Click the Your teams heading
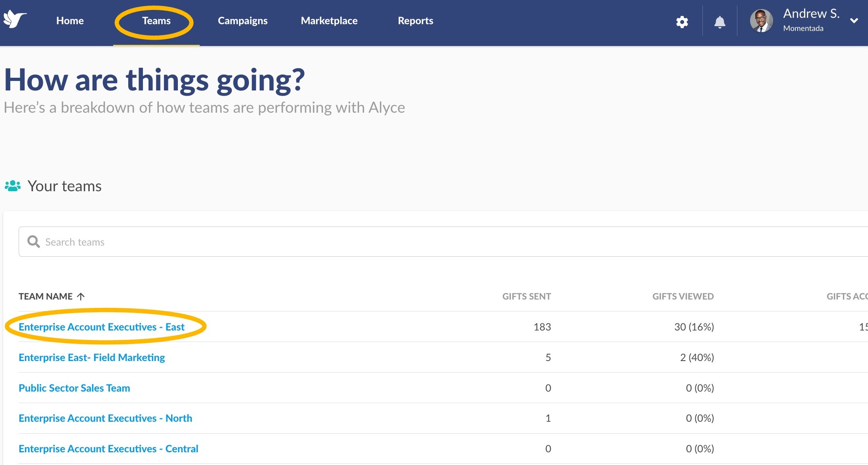This screenshot has width=868, height=465. (64, 186)
